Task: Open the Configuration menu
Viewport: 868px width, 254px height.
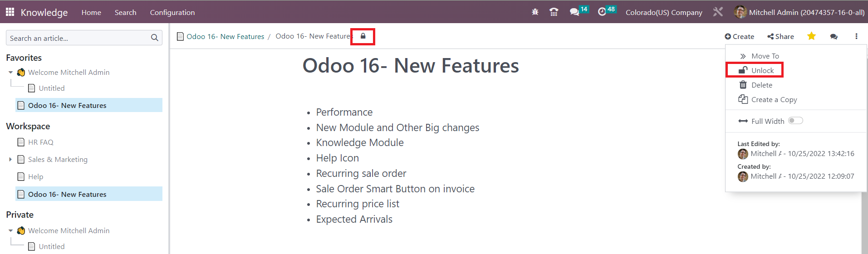Action: 172,12
